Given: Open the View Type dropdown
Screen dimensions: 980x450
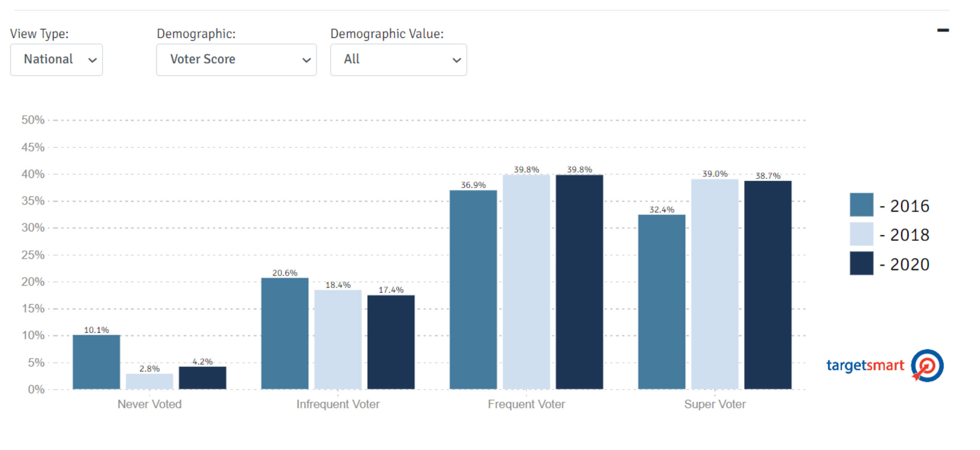Looking at the screenshot, I should [56, 60].
